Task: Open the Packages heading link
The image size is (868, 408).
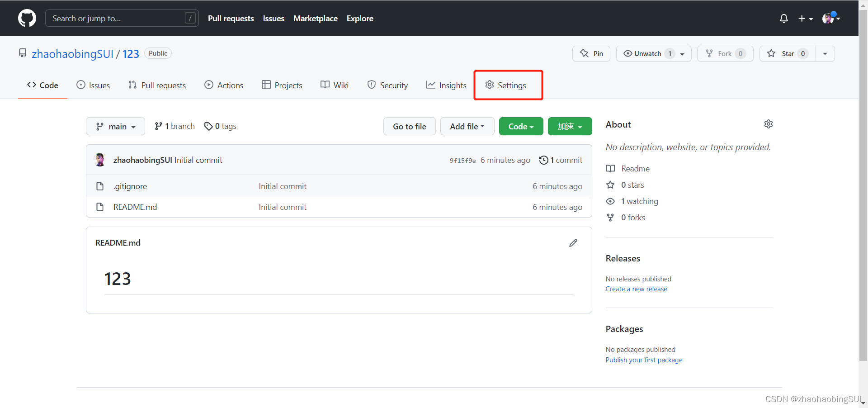Action: [x=624, y=329]
